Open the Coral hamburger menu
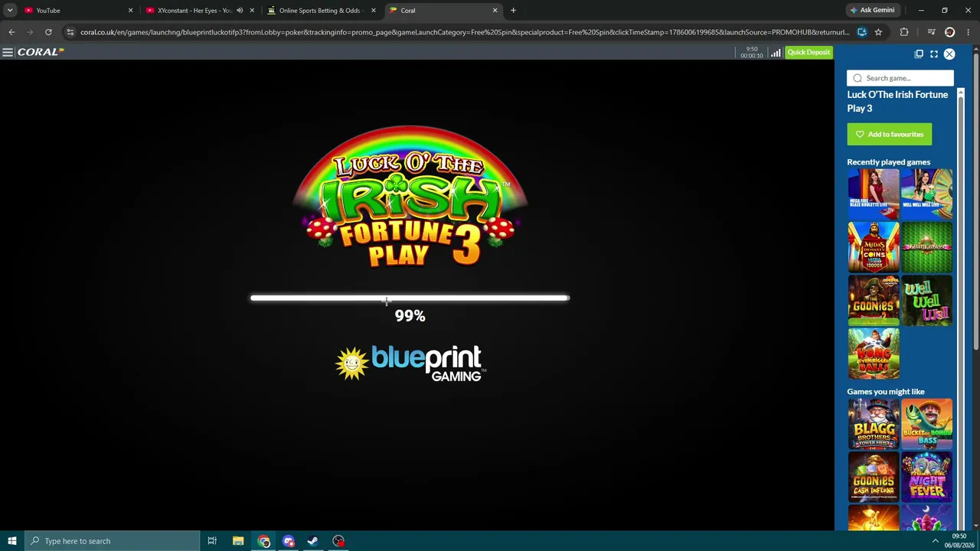Screen dimensions: 980x551 pyautogui.click(x=8, y=52)
